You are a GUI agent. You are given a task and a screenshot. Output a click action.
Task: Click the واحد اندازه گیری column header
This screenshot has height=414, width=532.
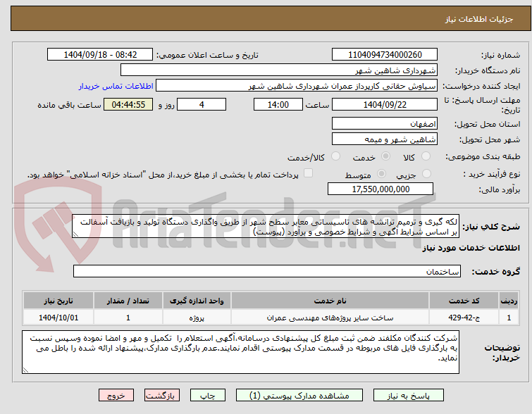pyautogui.click(x=197, y=301)
